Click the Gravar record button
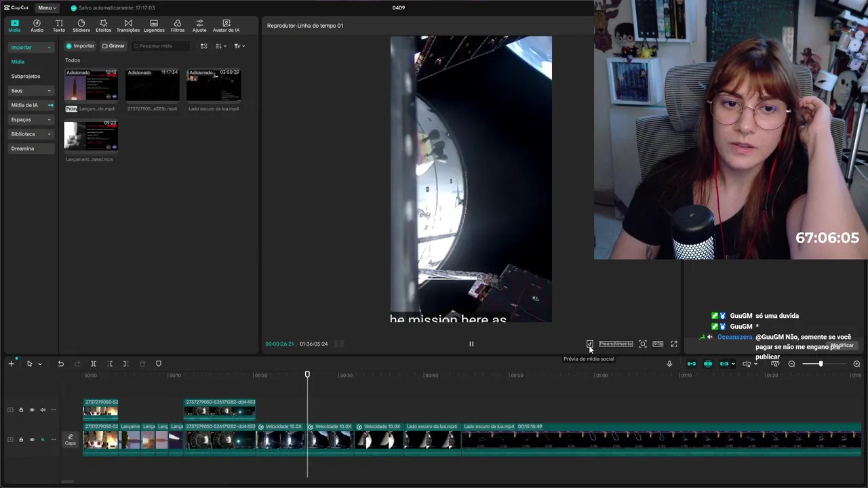This screenshot has height=488, width=868. (x=113, y=46)
